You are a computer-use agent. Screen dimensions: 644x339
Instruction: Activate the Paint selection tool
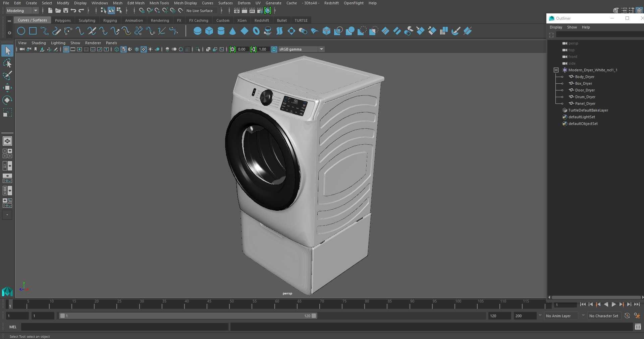(x=7, y=75)
